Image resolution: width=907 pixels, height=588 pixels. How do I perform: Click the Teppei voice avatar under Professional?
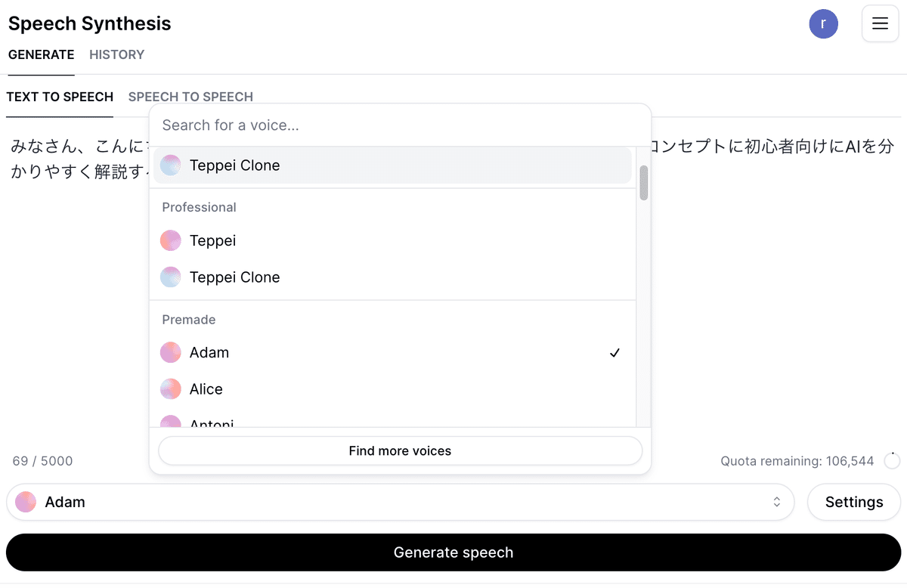(171, 240)
